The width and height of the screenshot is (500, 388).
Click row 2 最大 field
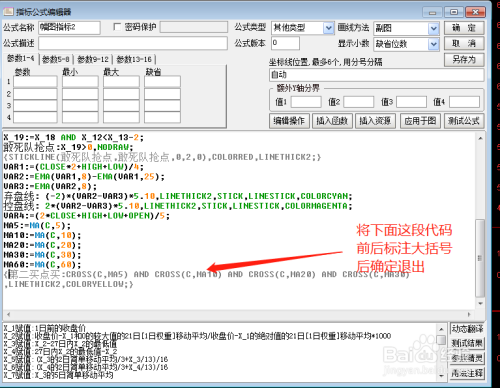[x=121, y=94]
